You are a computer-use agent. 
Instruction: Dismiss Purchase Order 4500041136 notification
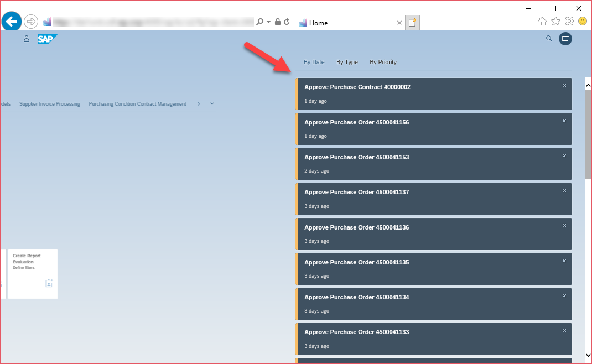pyautogui.click(x=564, y=225)
